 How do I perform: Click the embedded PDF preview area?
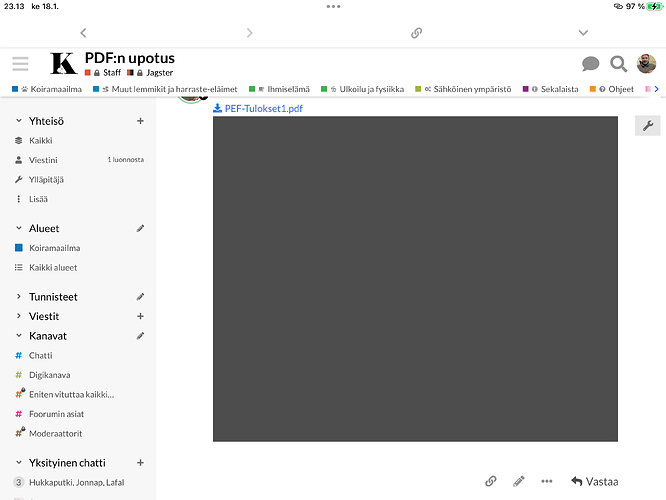(x=415, y=279)
